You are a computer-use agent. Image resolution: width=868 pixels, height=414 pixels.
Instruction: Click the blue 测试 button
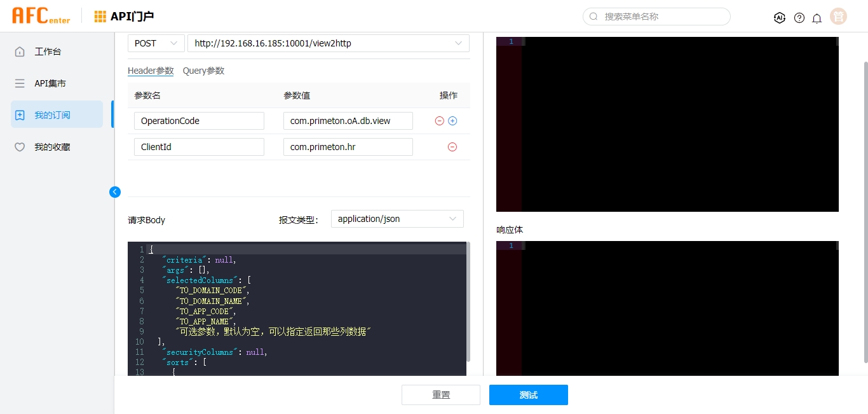[528, 395]
